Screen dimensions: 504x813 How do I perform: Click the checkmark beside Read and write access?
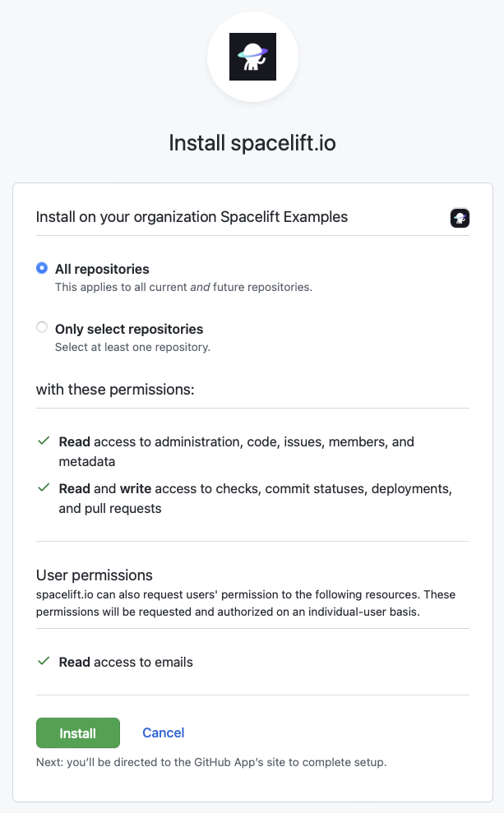pos(44,487)
